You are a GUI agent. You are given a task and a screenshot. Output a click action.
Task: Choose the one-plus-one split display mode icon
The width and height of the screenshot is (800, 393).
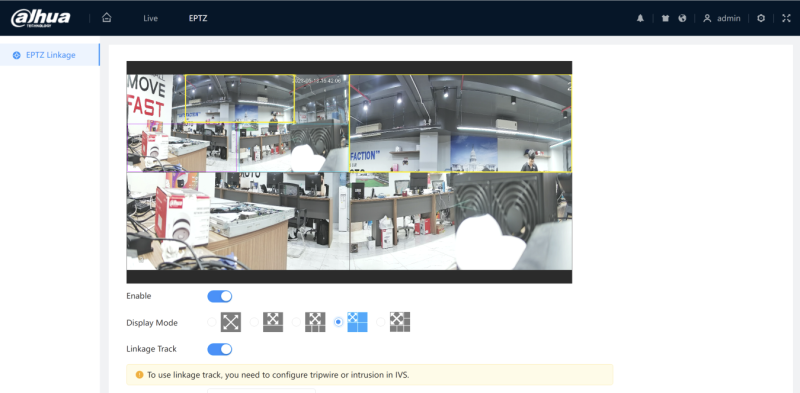(x=273, y=322)
